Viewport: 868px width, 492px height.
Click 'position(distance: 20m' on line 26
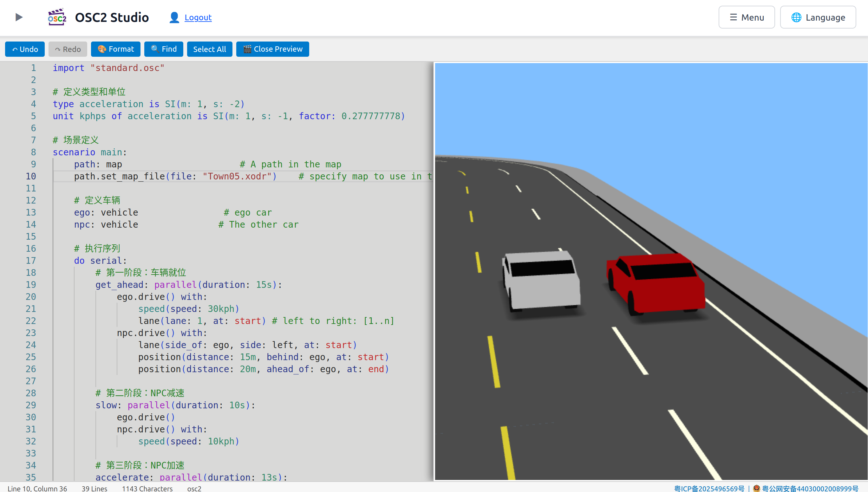click(x=197, y=369)
